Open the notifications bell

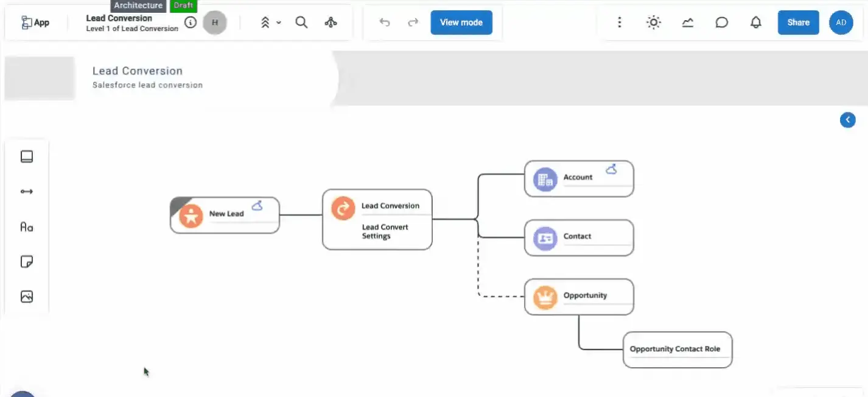[x=756, y=23]
